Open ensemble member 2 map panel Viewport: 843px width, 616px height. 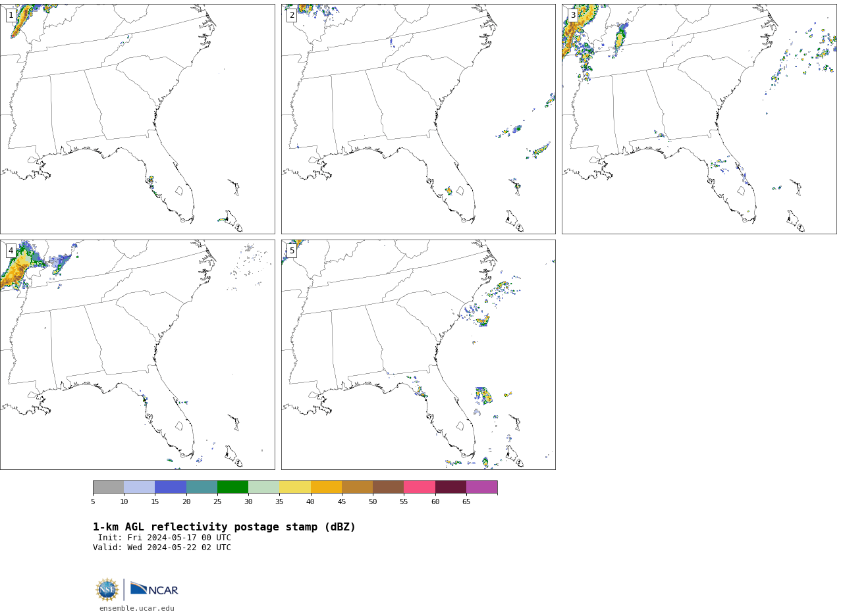coord(418,119)
